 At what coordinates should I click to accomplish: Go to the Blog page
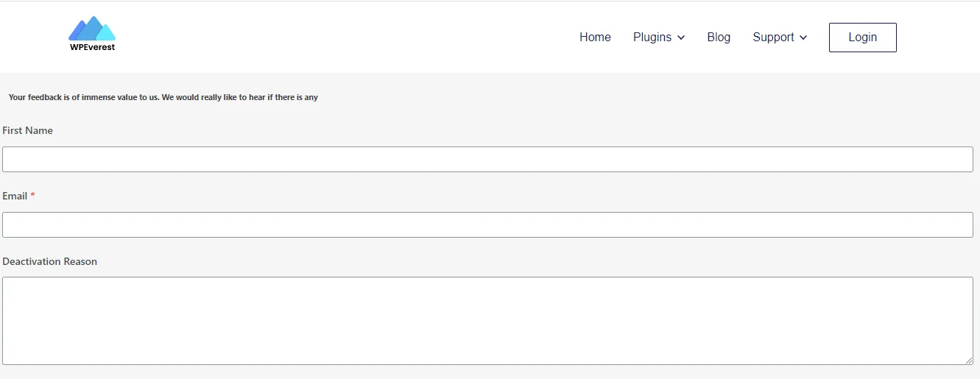pyautogui.click(x=719, y=37)
